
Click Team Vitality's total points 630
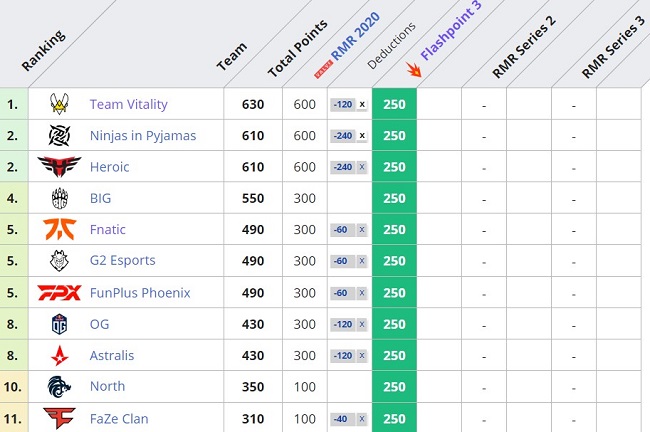(253, 104)
